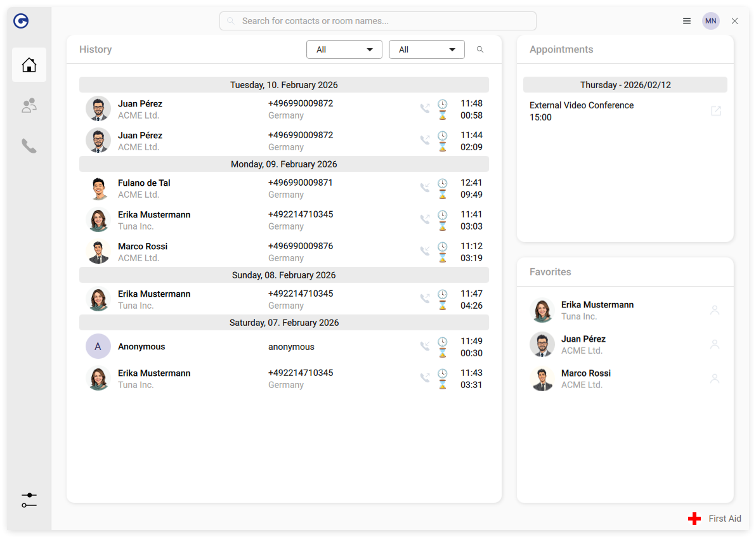Screen dimensions: 756x537
Task: Select Juan Pérez in Favorites
Action: (583, 344)
